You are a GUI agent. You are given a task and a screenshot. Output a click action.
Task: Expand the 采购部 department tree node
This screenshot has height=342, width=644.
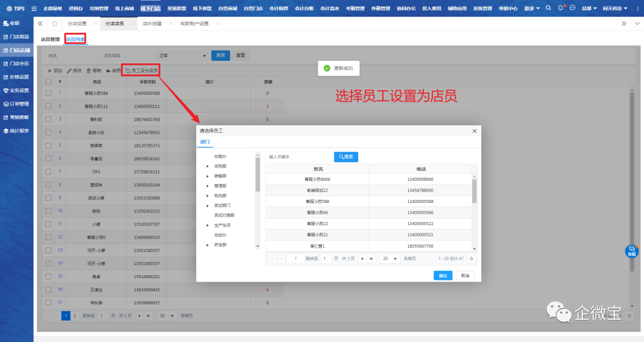(x=208, y=167)
